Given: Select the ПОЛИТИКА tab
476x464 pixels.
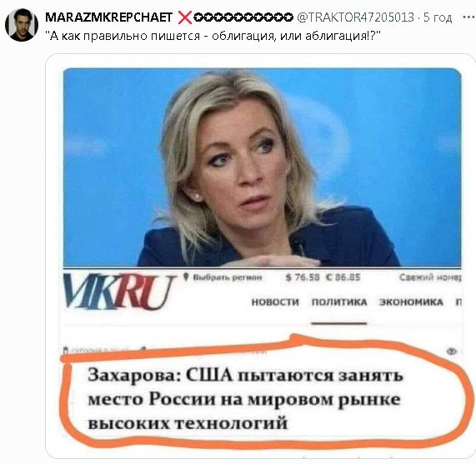Looking at the screenshot, I should 339,302.
